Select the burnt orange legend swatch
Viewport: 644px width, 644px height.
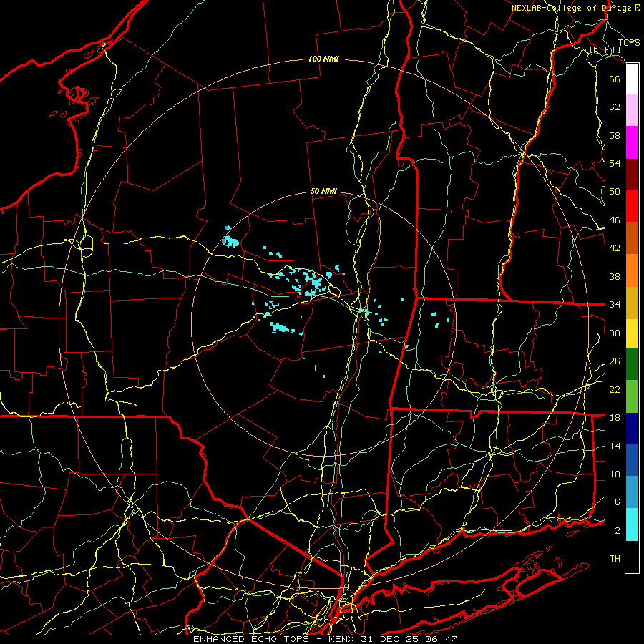[x=632, y=238]
